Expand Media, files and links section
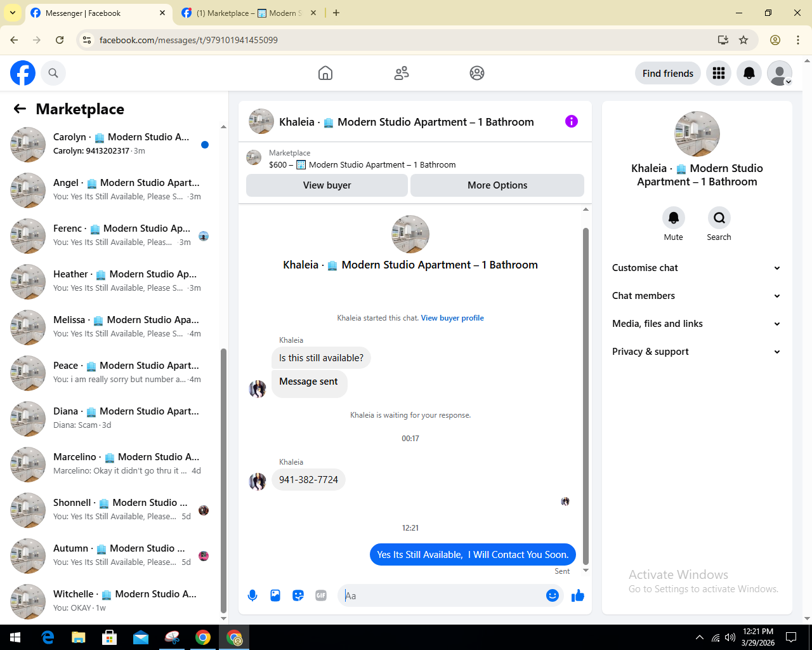 697,324
